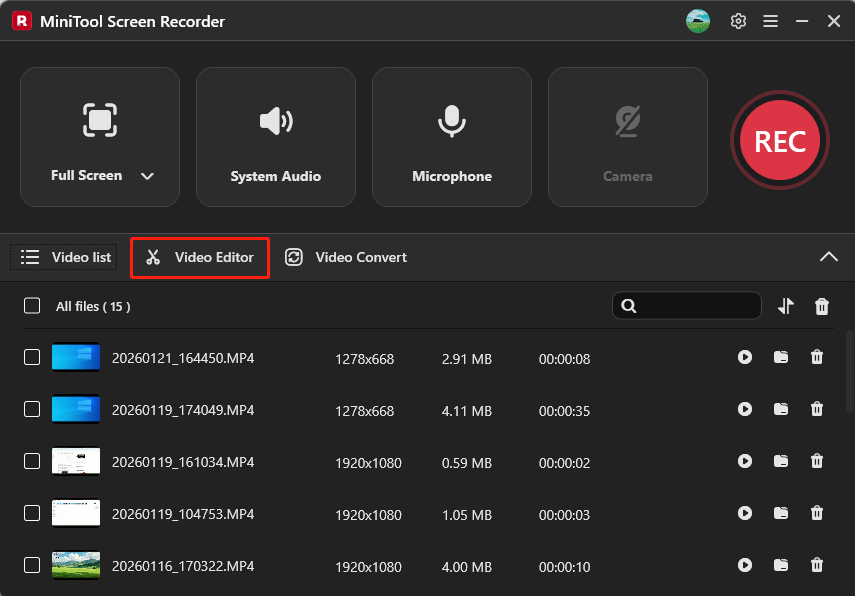This screenshot has width=855, height=596.
Task: Open the containing folder of 20260121_164450.MP4
Action: [781, 357]
